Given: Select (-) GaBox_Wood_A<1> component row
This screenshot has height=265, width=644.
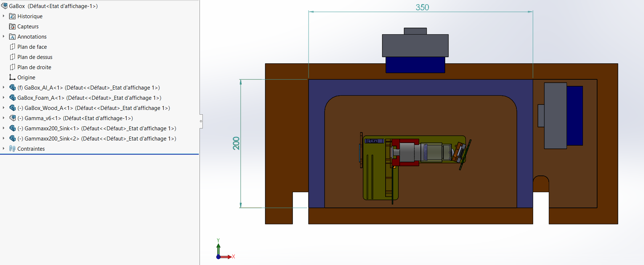Looking at the screenshot, I should point(94,108).
